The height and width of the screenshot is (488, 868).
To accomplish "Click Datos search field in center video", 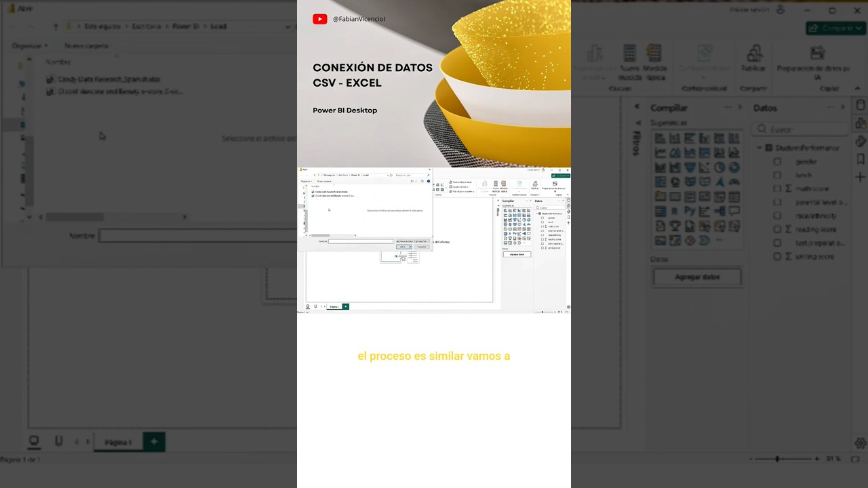I will point(550,207).
